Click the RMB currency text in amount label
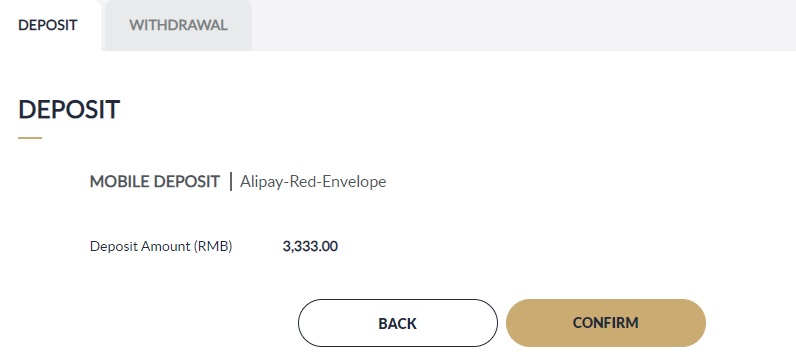Screen dimensions: 796x363 coord(212,246)
